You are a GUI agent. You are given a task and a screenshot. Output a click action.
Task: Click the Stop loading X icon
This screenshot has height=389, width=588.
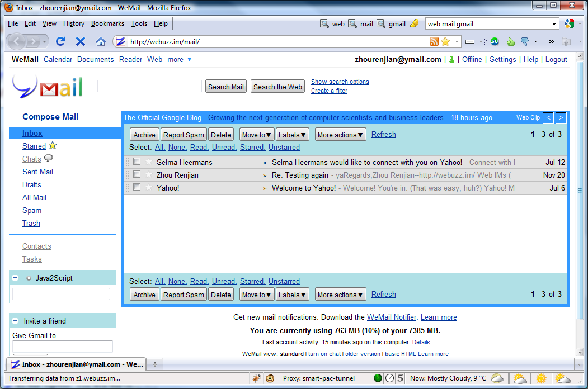[x=80, y=41]
